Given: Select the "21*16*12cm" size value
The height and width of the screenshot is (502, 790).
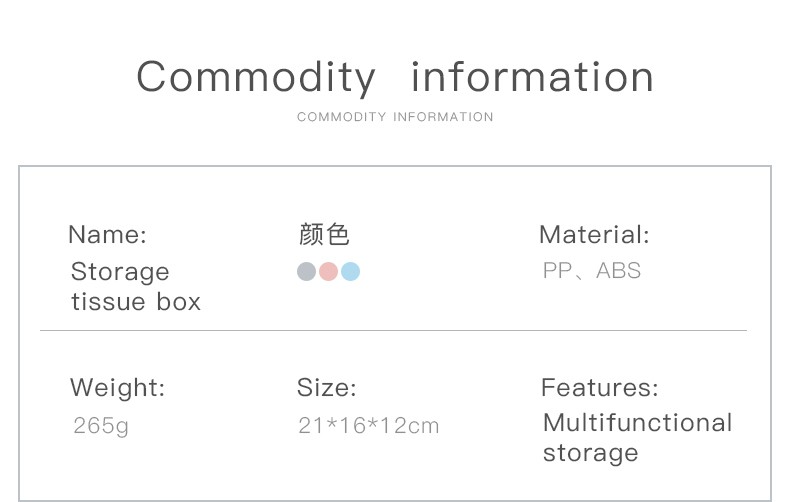Looking at the screenshot, I should pyautogui.click(x=368, y=426).
